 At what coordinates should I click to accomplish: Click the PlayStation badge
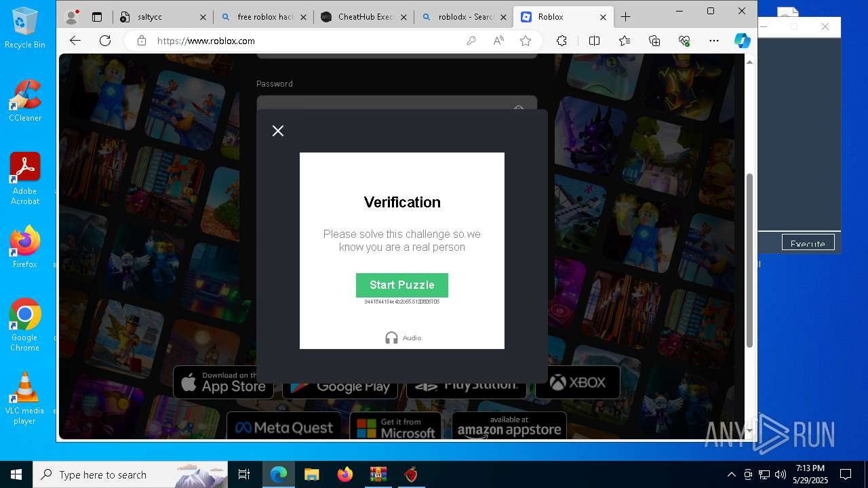[x=466, y=386]
